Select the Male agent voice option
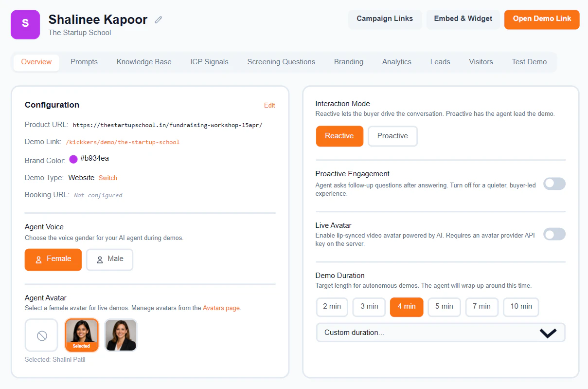 tap(109, 259)
